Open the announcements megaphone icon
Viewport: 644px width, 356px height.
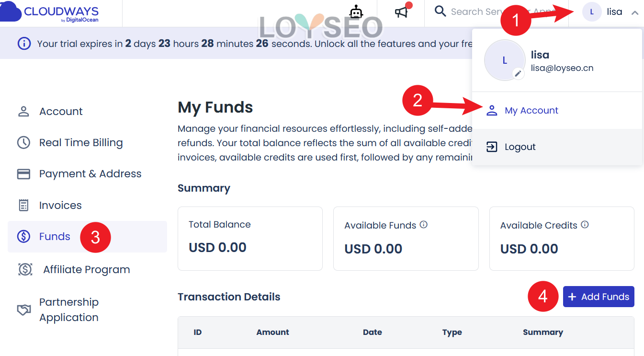point(401,12)
